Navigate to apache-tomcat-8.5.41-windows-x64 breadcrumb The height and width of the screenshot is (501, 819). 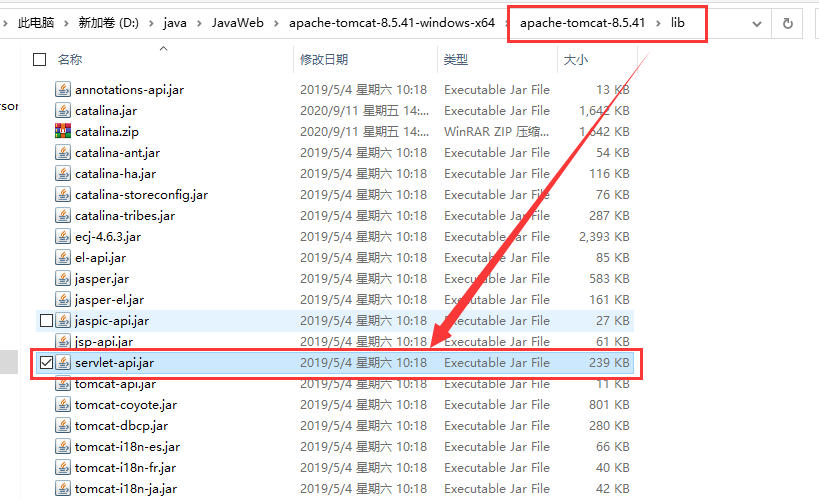(x=392, y=23)
